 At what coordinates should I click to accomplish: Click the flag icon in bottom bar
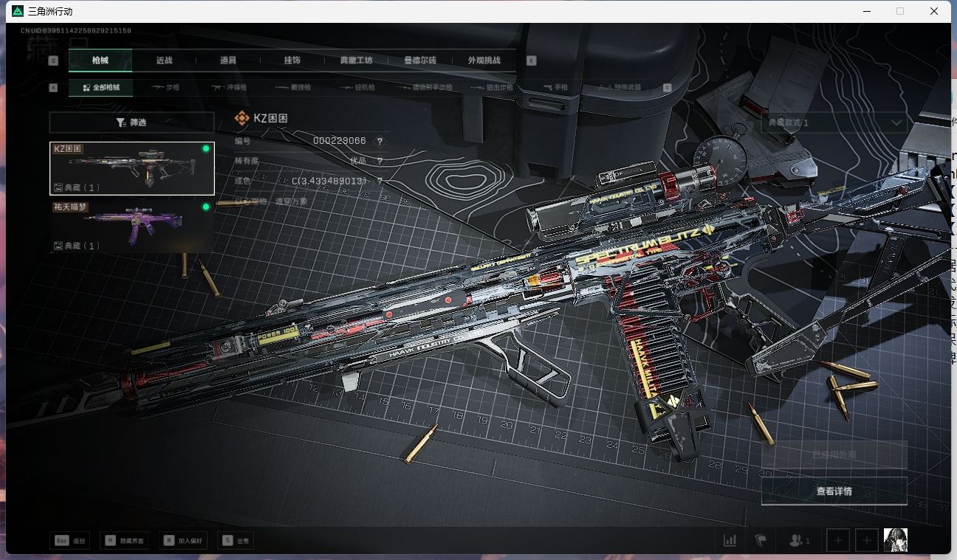tap(761, 541)
